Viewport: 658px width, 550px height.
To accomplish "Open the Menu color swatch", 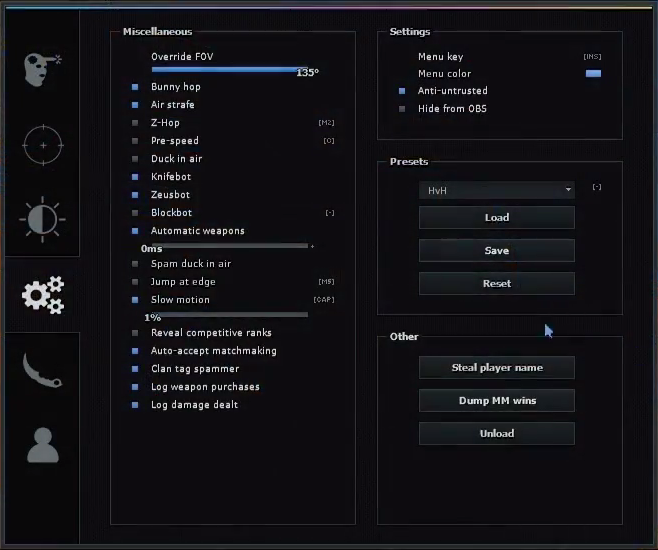I will [593, 73].
